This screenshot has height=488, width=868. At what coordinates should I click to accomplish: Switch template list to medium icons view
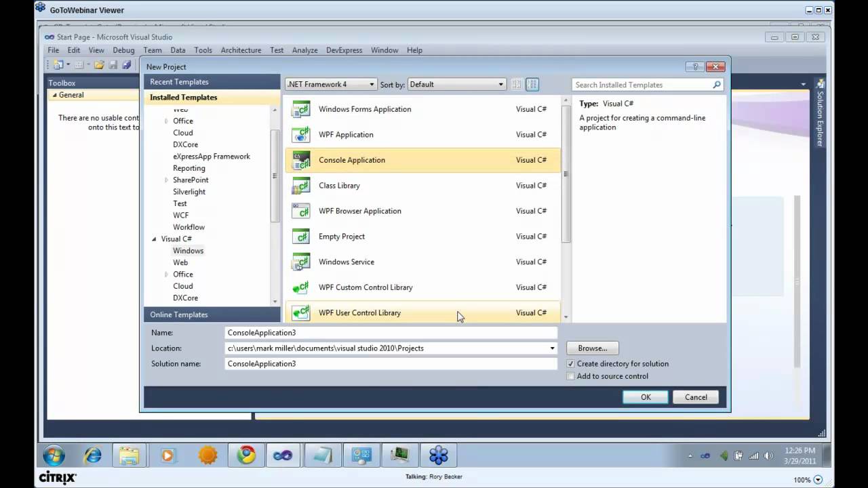532,85
